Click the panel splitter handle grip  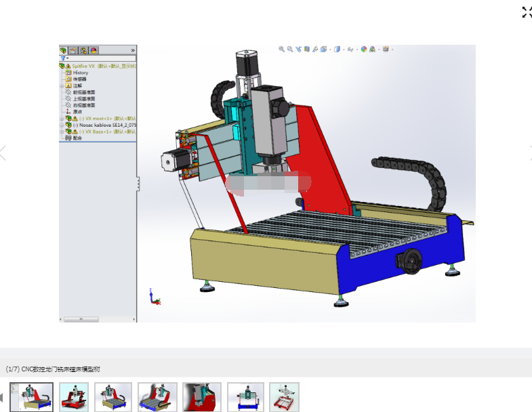coord(138,184)
